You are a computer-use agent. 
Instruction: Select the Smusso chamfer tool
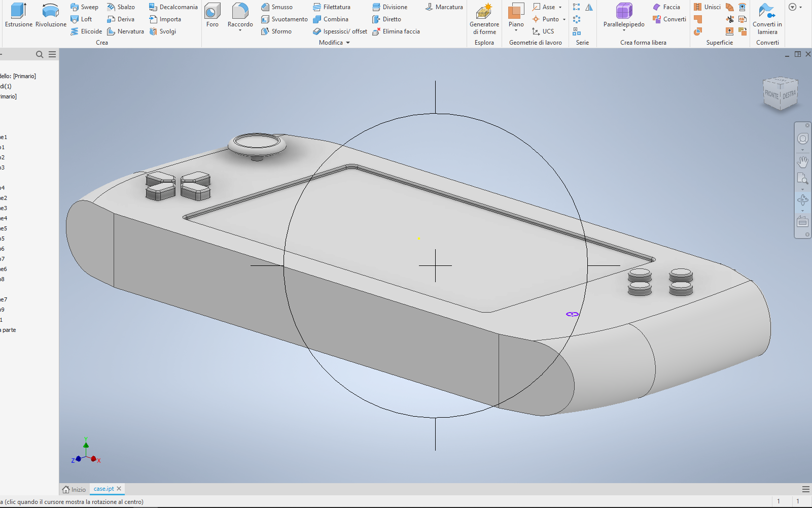276,7
